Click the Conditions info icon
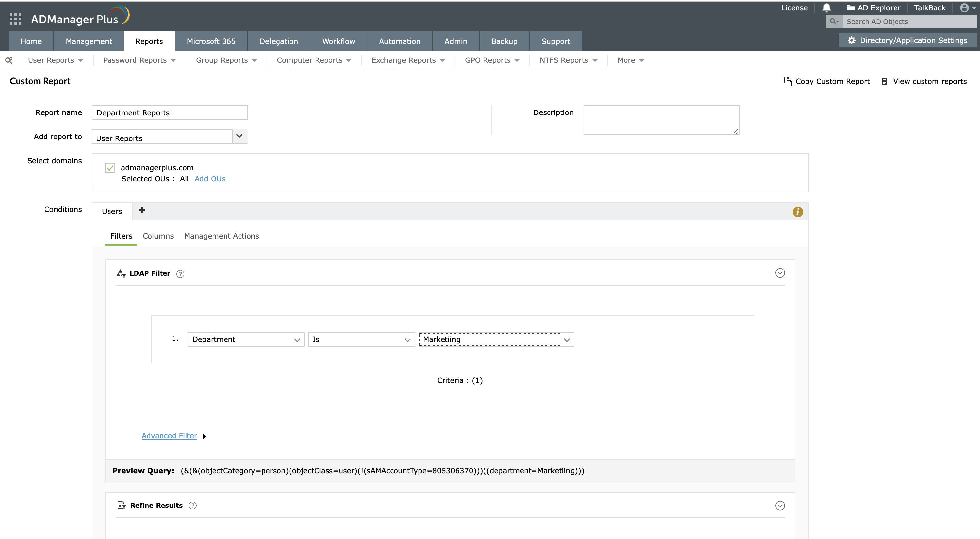The height and width of the screenshot is (539, 980). click(797, 212)
